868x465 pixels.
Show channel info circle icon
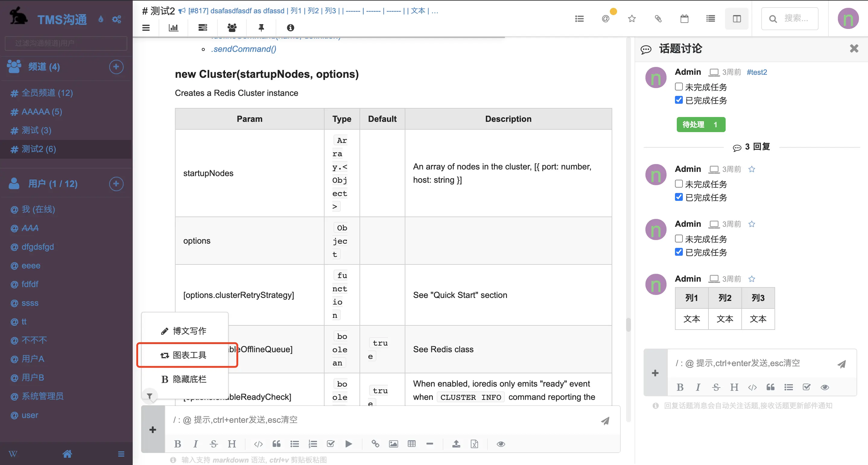290,28
